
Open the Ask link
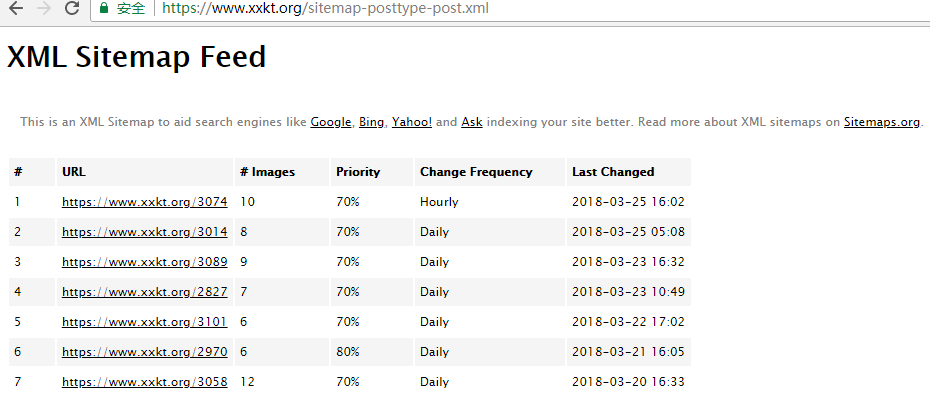pyautogui.click(x=472, y=123)
